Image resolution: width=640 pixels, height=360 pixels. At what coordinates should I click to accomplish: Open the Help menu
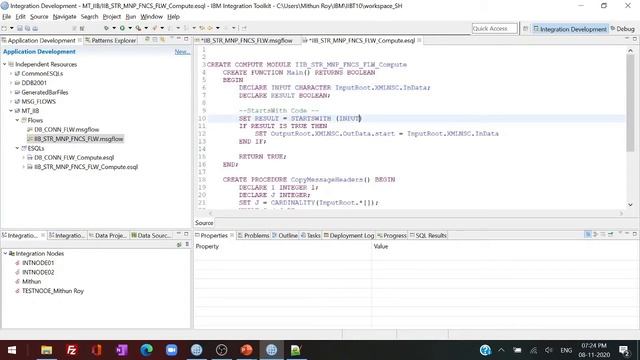click(173, 17)
